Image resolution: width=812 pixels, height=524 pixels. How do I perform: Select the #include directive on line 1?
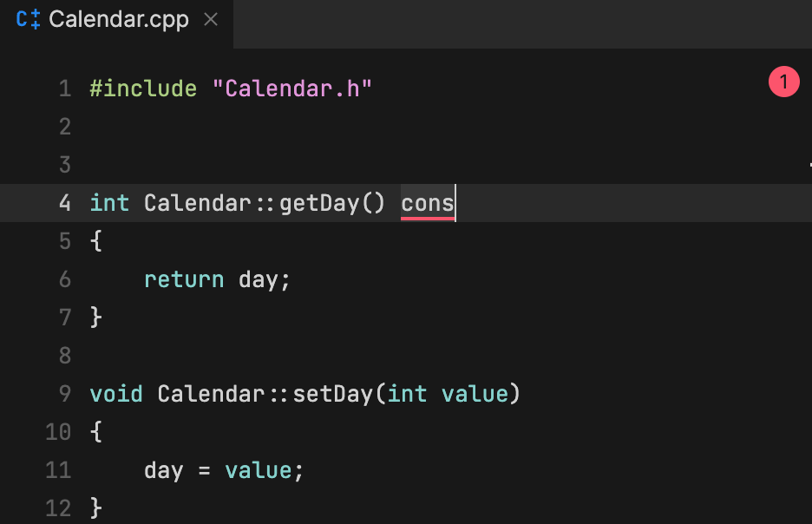pyautogui.click(x=144, y=88)
